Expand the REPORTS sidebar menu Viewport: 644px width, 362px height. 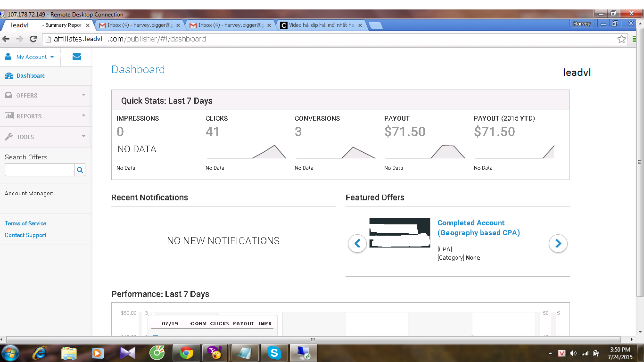[46, 116]
